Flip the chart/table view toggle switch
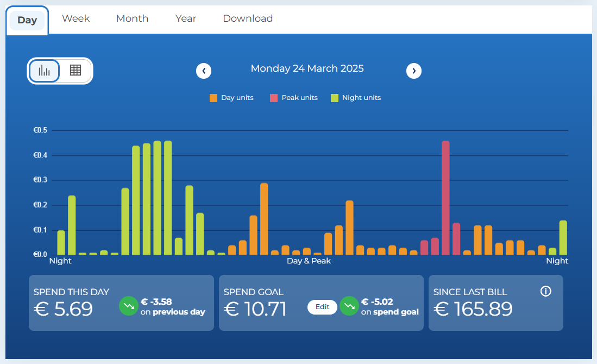597x364 pixels. tap(60, 71)
